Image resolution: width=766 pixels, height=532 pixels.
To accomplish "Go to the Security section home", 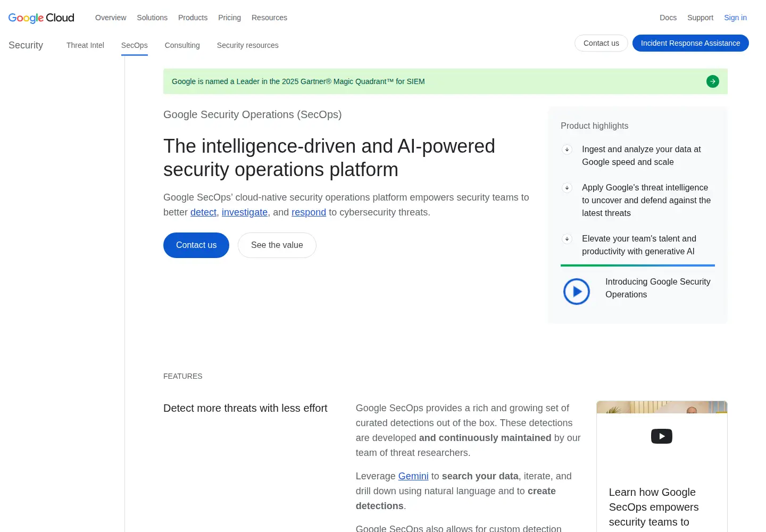I will click(x=26, y=45).
